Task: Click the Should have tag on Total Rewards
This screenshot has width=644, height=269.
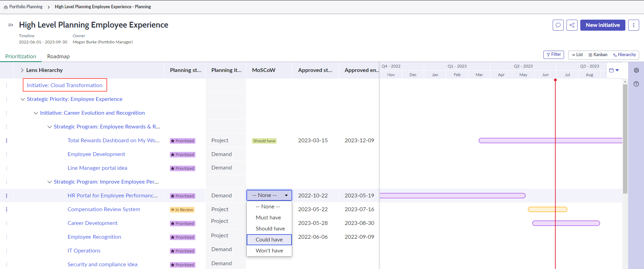Action: coord(264,141)
